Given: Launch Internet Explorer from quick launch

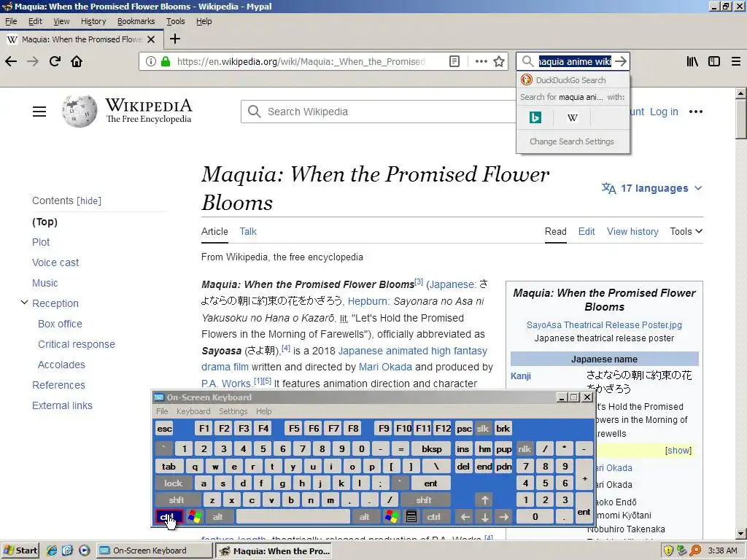Looking at the screenshot, I should pyautogui.click(x=52, y=551).
